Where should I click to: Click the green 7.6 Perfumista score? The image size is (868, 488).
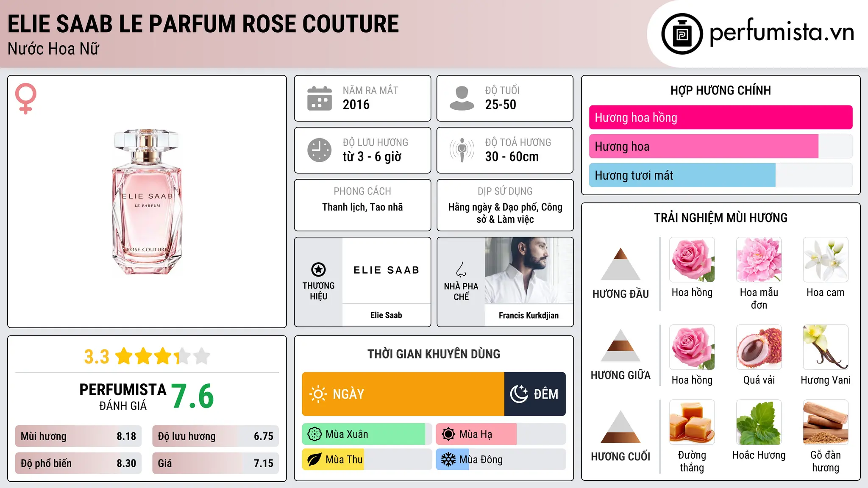[192, 396]
